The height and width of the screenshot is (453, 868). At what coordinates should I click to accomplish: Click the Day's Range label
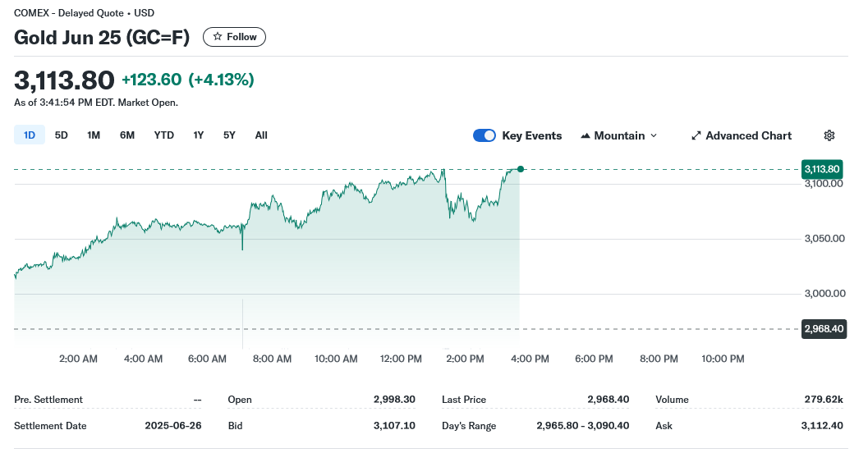click(469, 426)
